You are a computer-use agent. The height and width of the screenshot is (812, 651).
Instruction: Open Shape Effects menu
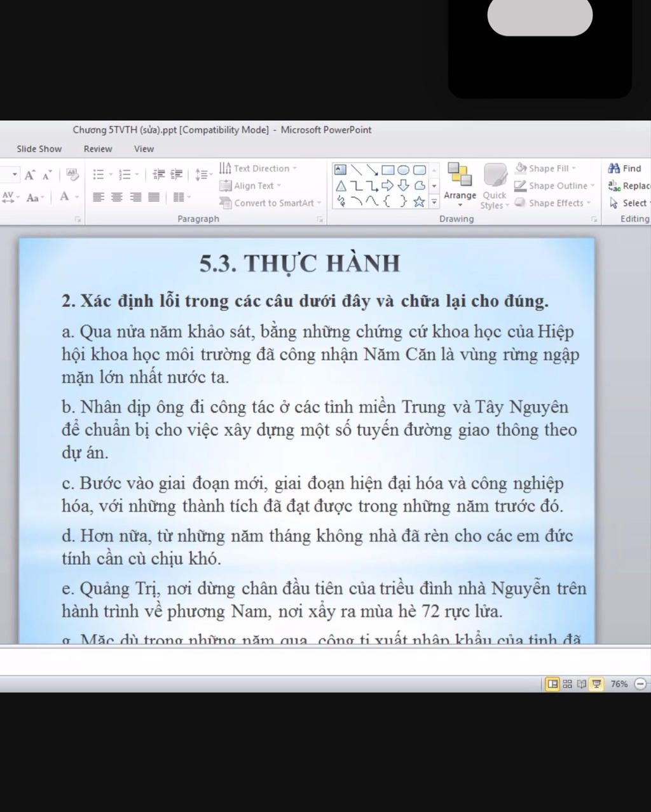(552, 203)
